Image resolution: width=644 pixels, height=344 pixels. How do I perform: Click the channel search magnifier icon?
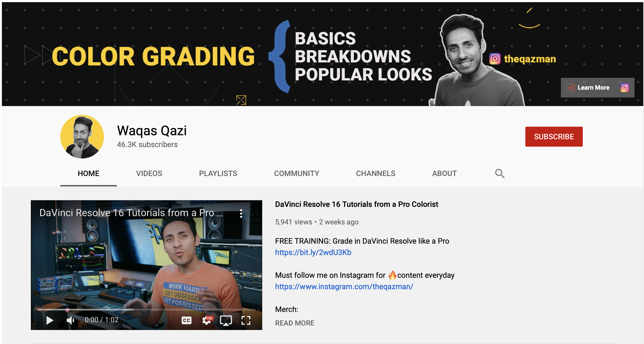coord(499,173)
